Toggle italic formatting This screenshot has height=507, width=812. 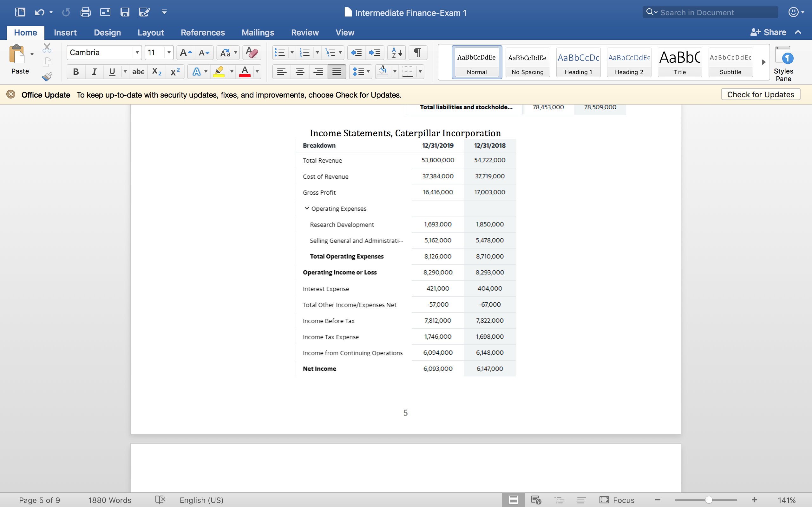94,71
